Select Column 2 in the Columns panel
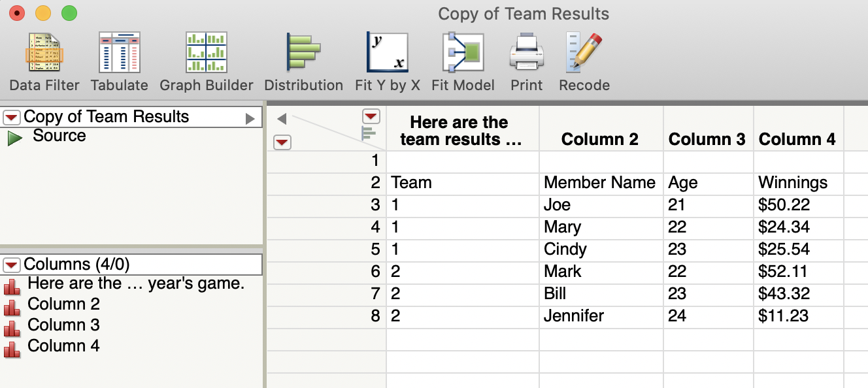This screenshot has height=388, width=868. pos(63,304)
